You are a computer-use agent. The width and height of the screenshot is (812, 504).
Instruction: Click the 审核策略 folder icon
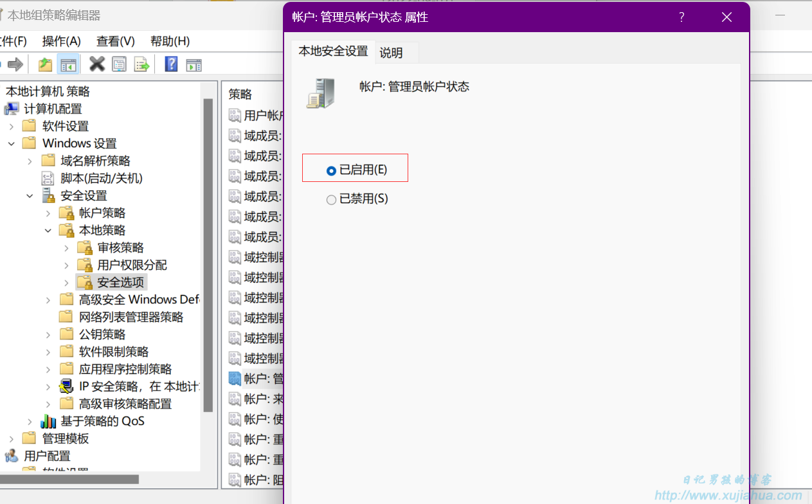tap(85, 248)
